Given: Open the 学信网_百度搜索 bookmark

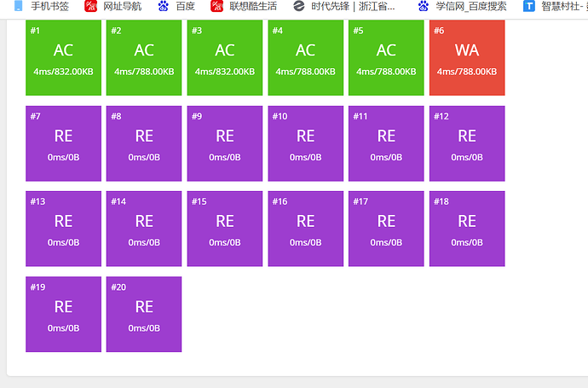Looking at the screenshot, I should pyautogui.click(x=463, y=6).
